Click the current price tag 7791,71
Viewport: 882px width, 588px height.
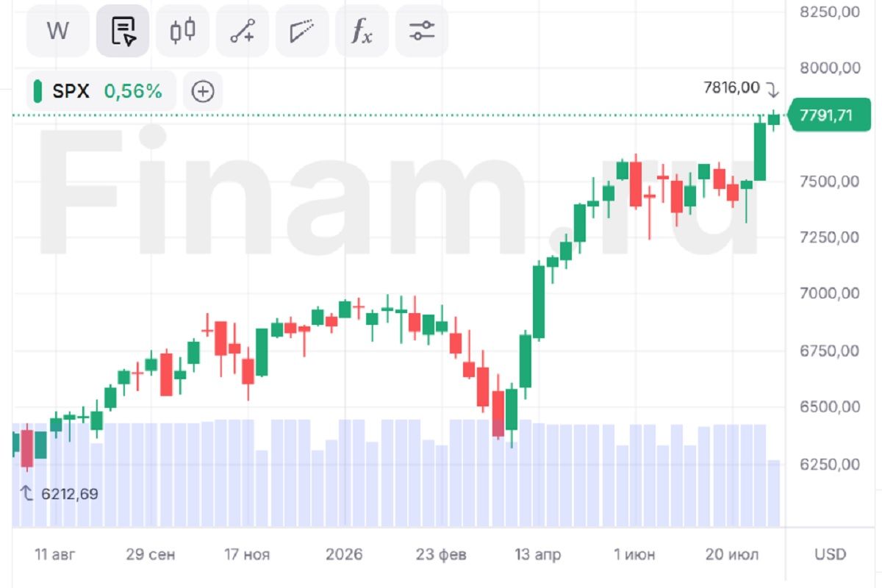825,116
